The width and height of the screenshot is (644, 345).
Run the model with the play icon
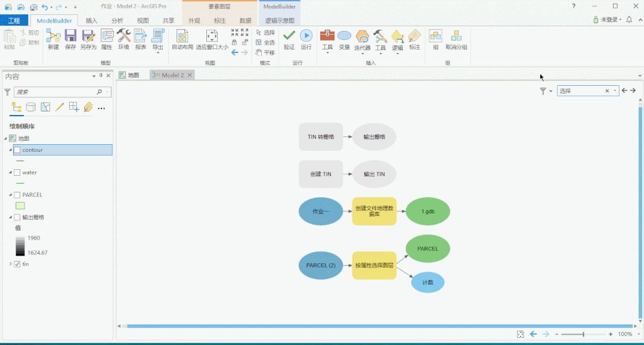pyautogui.click(x=306, y=36)
